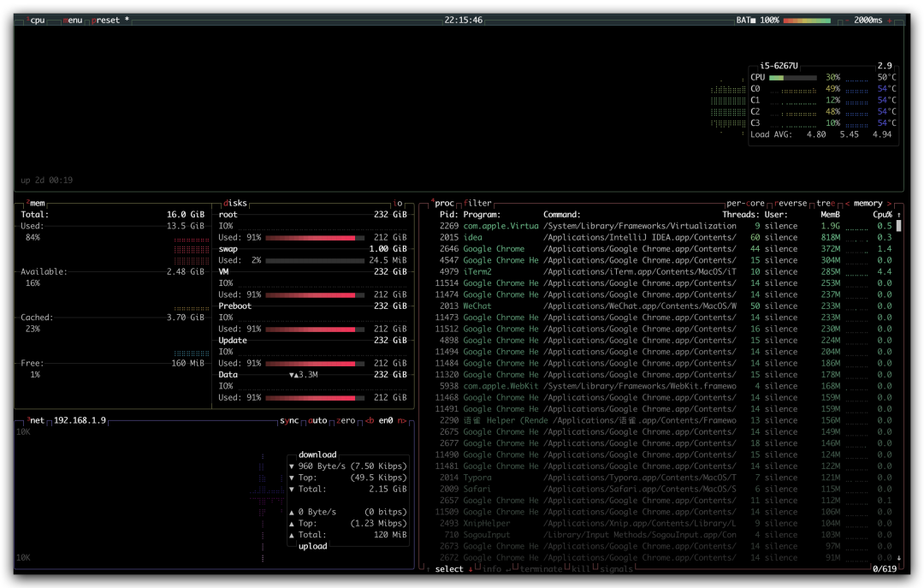
Task: Toggle the cpu box label
Action: (x=36, y=20)
